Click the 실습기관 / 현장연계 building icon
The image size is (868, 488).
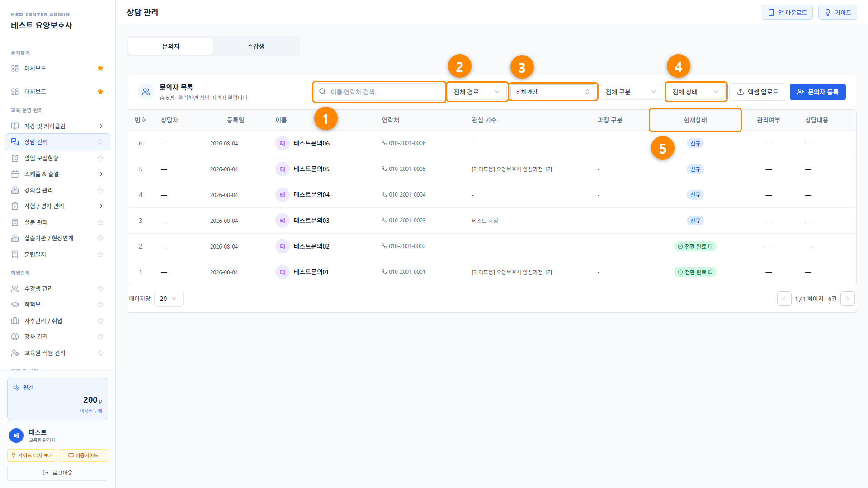[x=15, y=238]
